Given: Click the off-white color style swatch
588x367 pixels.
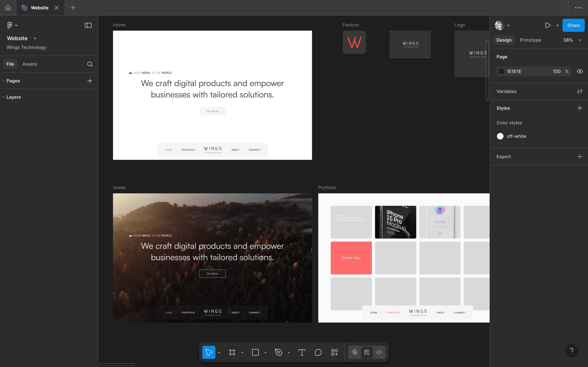Looking at the screenshot, I should pos(500,136).
